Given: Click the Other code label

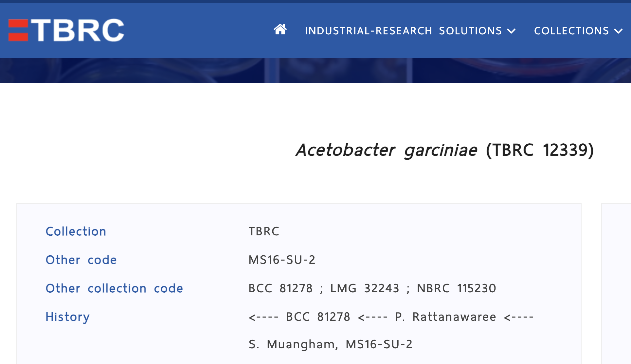Looking at the screenshot, I should click(x=81, y=260).
